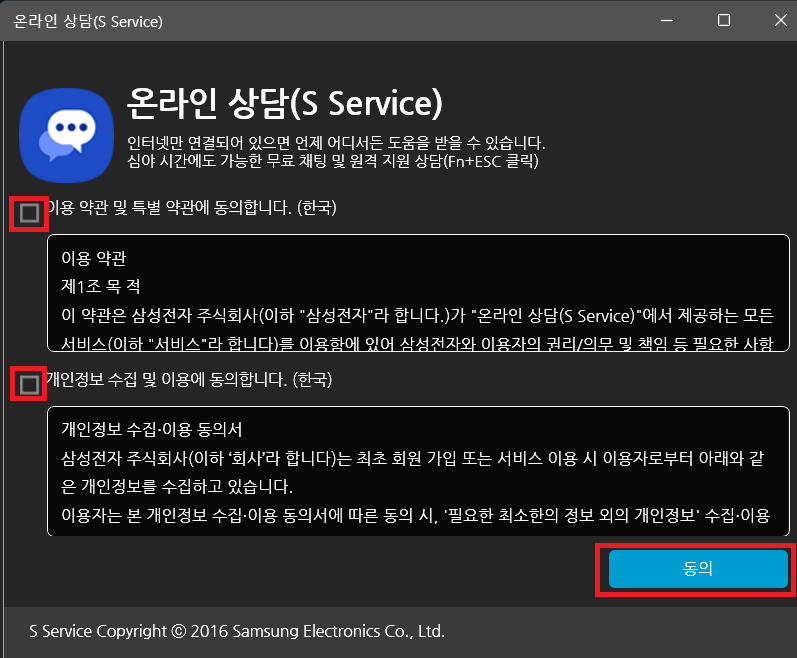Click the blue 동의 button
This screenshot has width=797, height=658.
698,569
